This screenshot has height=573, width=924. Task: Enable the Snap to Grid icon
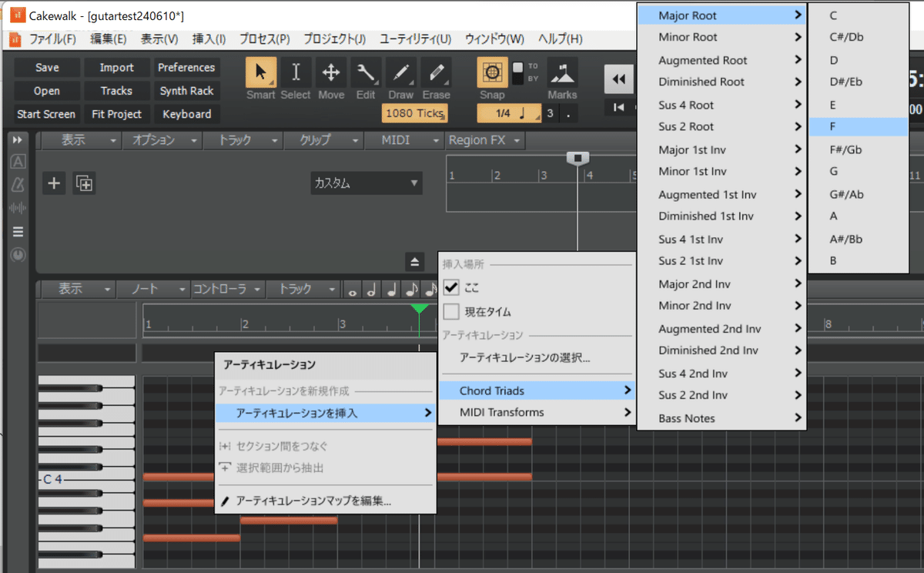coord(493,73)
